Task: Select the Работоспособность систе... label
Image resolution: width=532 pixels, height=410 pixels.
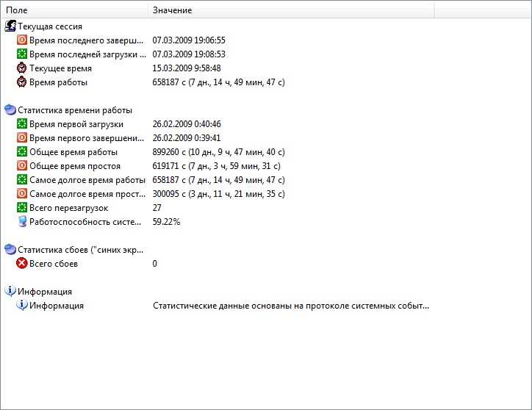Action: 85,222
